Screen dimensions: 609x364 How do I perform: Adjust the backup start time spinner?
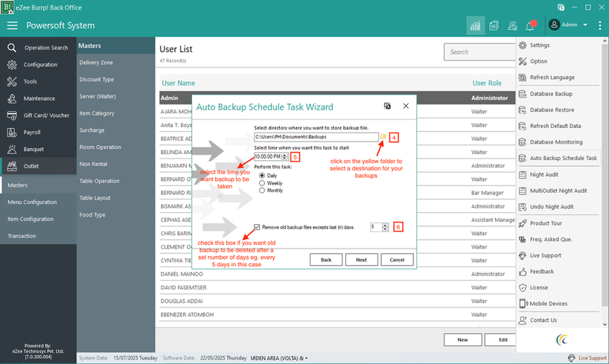click(284, 157)
